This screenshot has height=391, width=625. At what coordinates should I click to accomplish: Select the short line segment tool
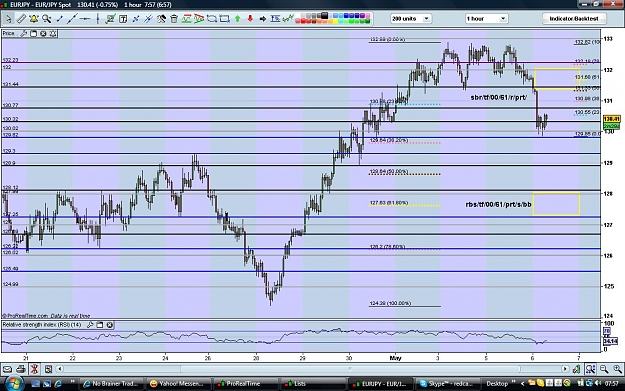pyautogui.click(x=59, y=19)
